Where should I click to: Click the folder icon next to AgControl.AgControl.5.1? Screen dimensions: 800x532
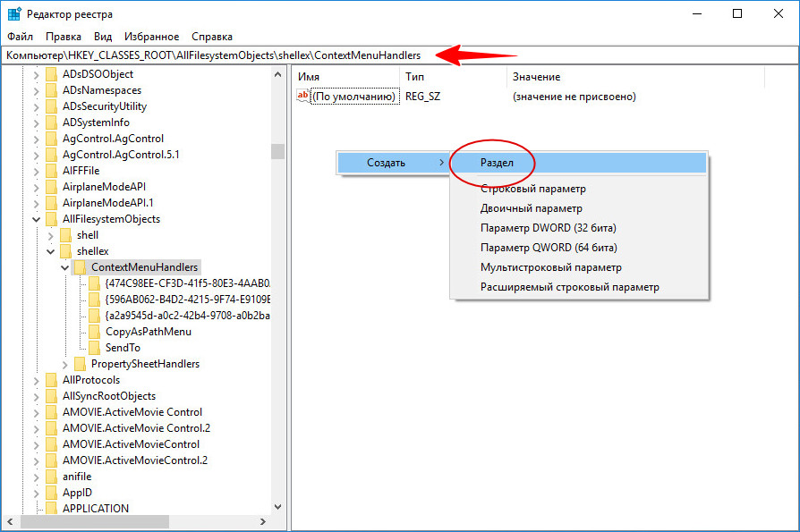(52, 155)
